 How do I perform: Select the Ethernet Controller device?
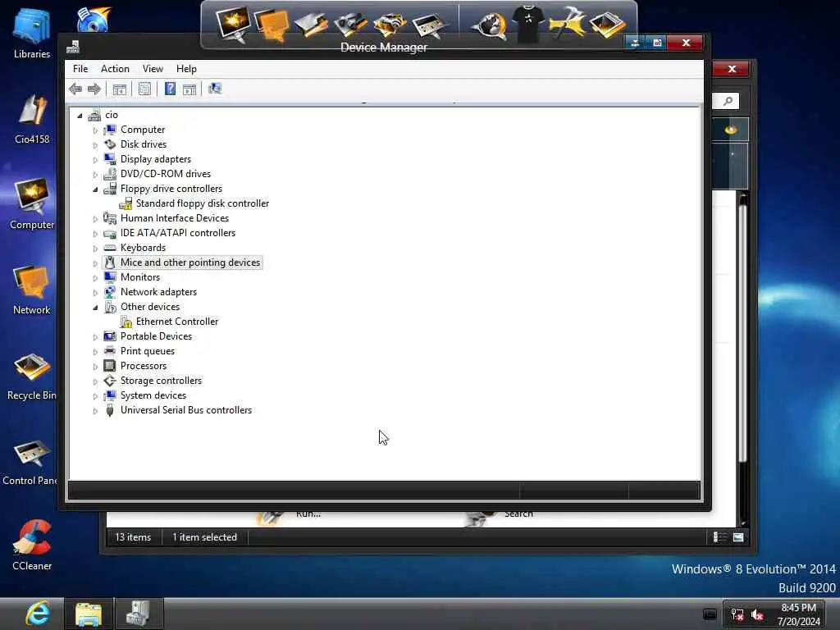coord(177,322)
